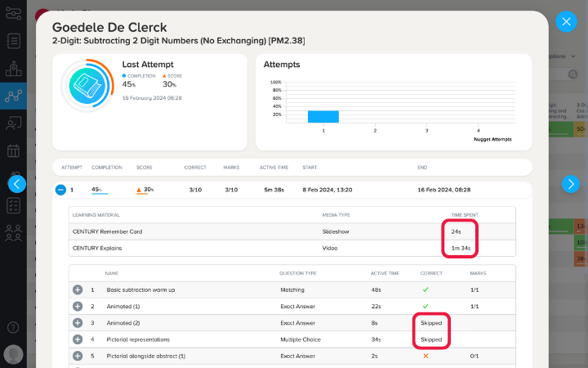Image resolution: width=588 pixels, height=368 pixels.
Task: Click the graph analytics sidebar icon
Action: [13, 96]
